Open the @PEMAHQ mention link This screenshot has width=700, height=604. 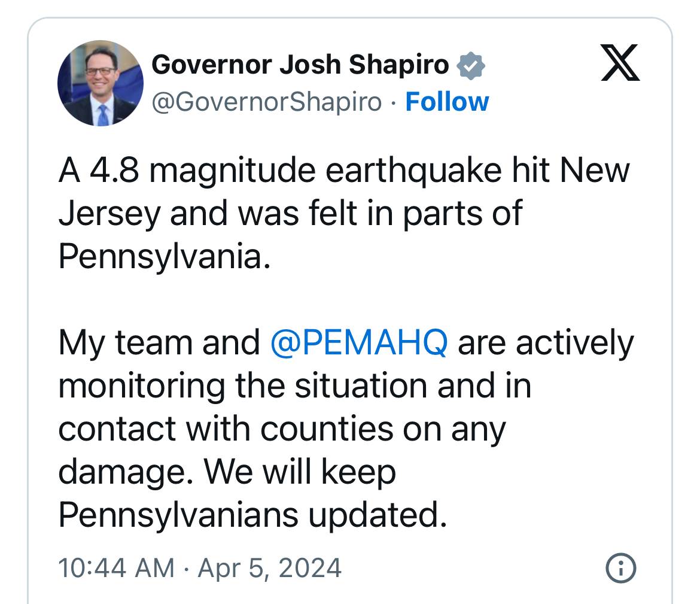359,343
